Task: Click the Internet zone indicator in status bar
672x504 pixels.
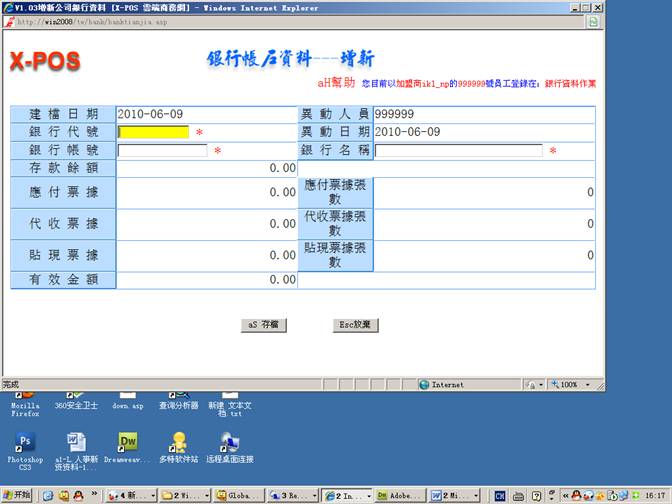Action: [x=447, y=384]
